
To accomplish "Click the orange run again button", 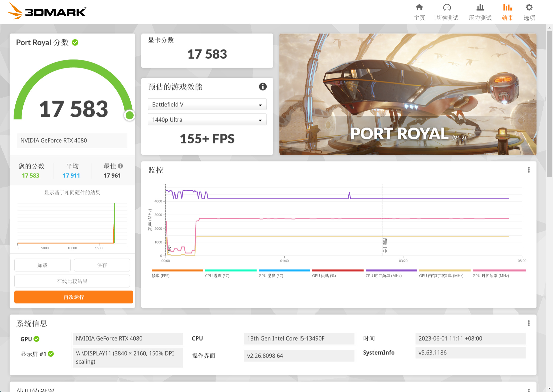I will point(74,297).
